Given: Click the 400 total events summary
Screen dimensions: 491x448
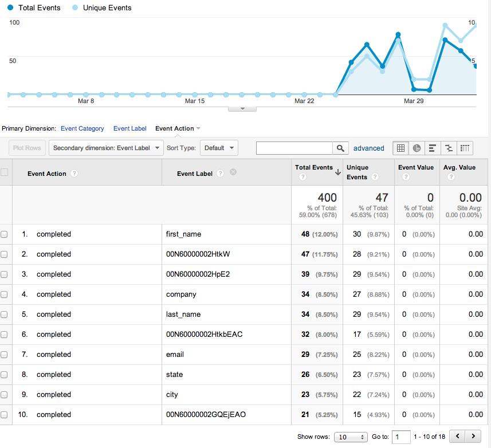Looking at the screenshot, I should tap(327, 198).
